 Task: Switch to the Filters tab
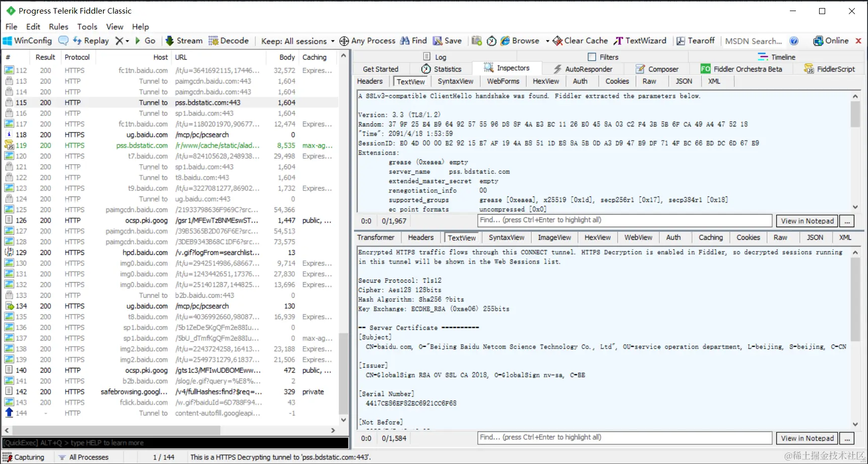coord(603,57)
